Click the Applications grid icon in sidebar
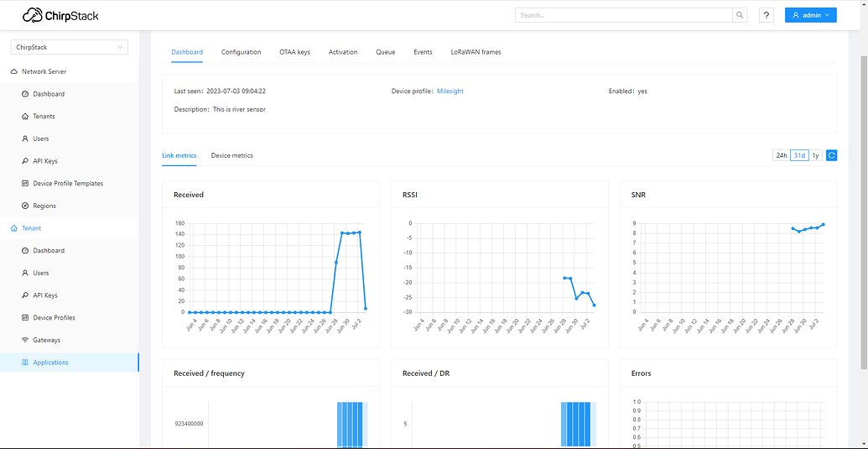 (x=25, y=363)
